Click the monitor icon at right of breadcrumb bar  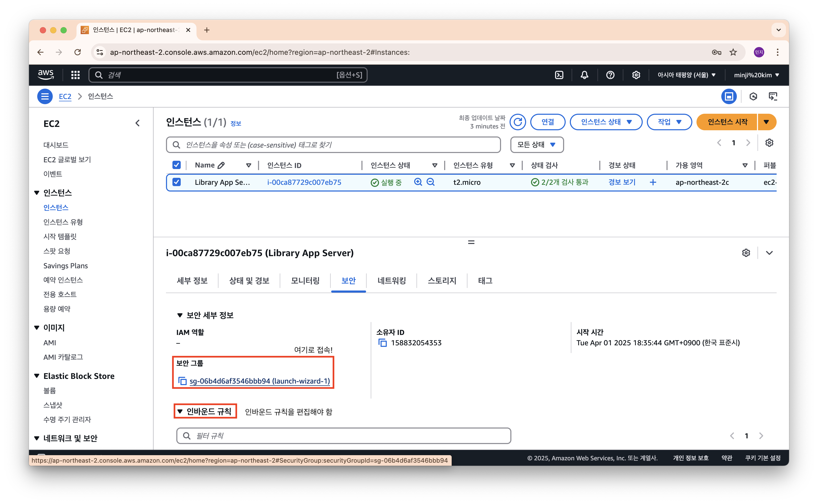pos(773,96)
